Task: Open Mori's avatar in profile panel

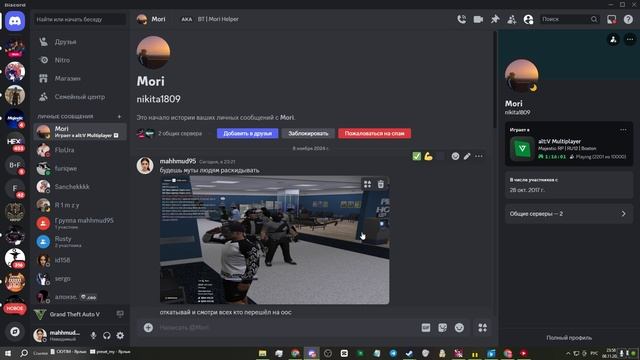Action: [521, 76]
